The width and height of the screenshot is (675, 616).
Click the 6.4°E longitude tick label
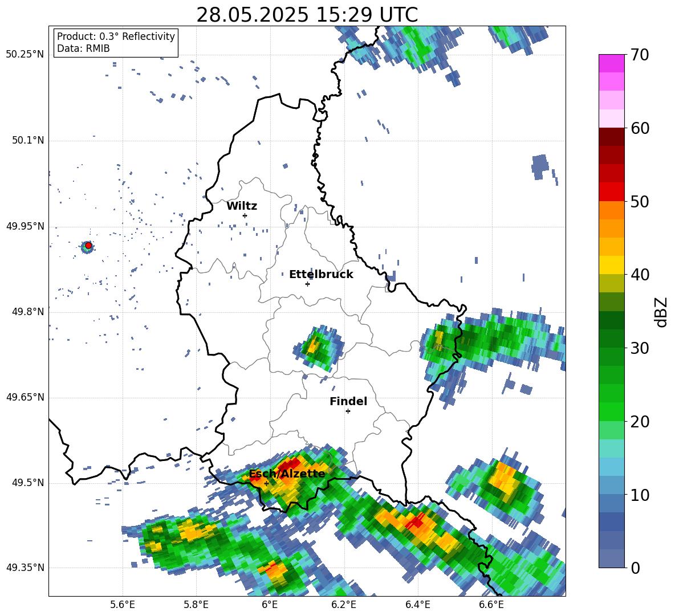click(x=417, y=605)
